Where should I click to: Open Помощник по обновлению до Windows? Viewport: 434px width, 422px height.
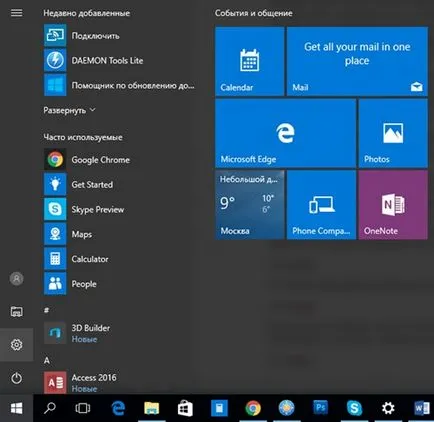(119, 85)
